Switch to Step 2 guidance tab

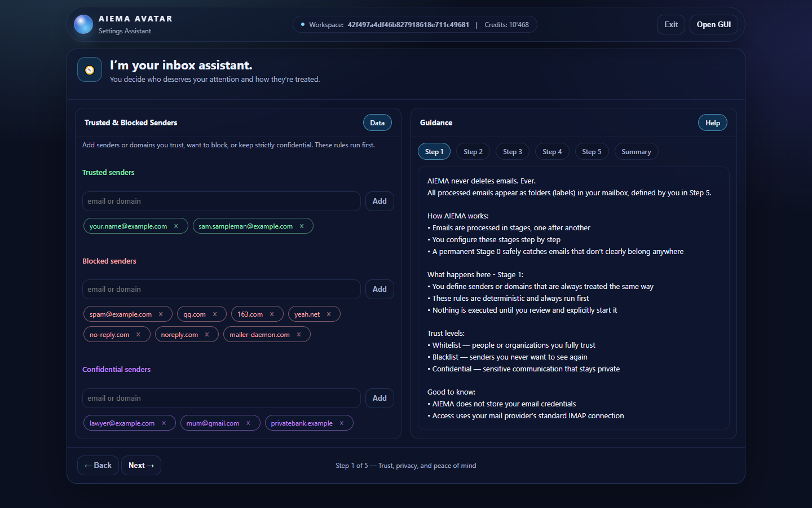(473, 152)
